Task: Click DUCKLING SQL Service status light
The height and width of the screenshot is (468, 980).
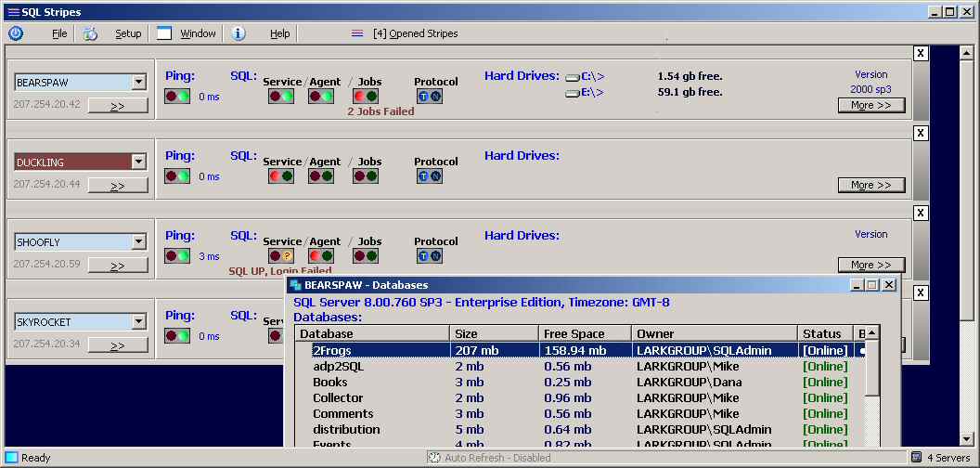Action: pyautogui.click(x=280, y=176)
